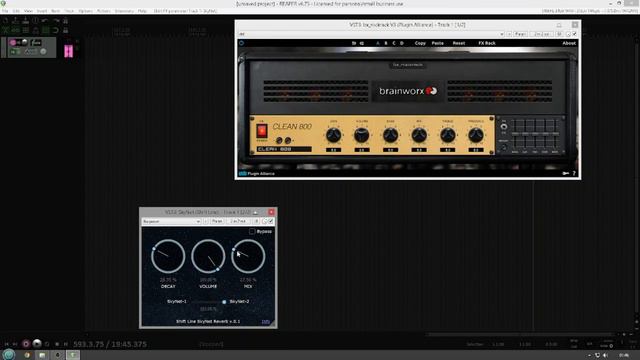This screenshot has width=640, height=360.
Task: Open the CLEAN 800 channel display
Action: tap(284, 149)
